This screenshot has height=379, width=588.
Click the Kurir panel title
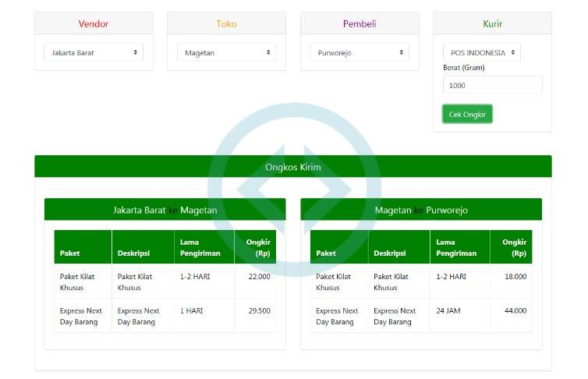(492, 24)
